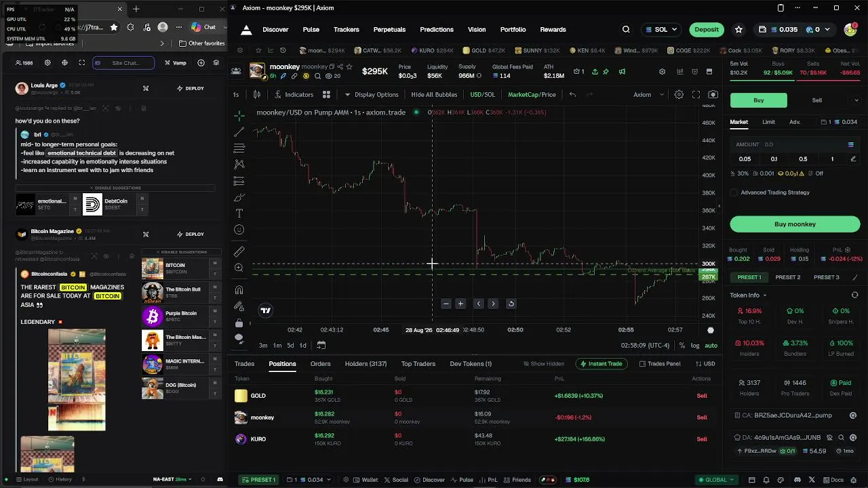Click Deploy on the Louis Arge post
This screenshot has height=488, width=868.
pos(190,88)
